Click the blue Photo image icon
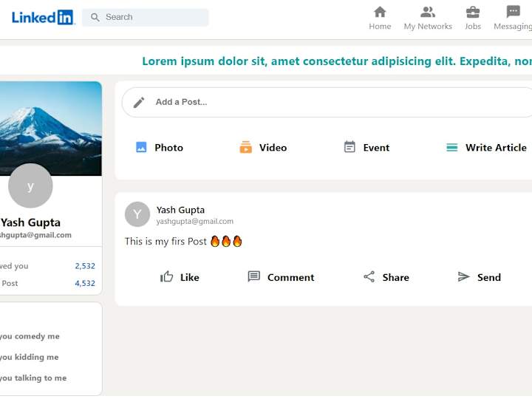The height and width of the screenshot is (399, 532). (x=141, y=147)
